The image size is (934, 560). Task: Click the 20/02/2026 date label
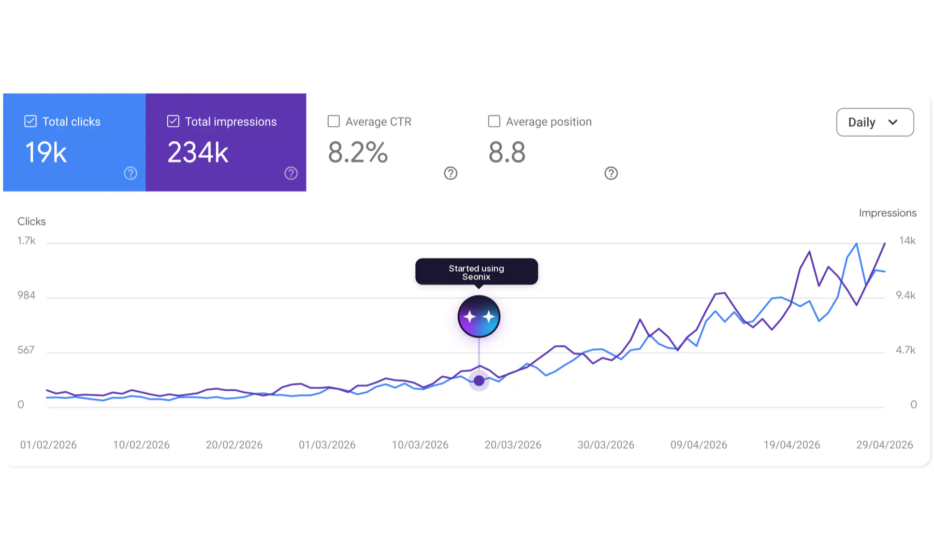coord(234,445)
